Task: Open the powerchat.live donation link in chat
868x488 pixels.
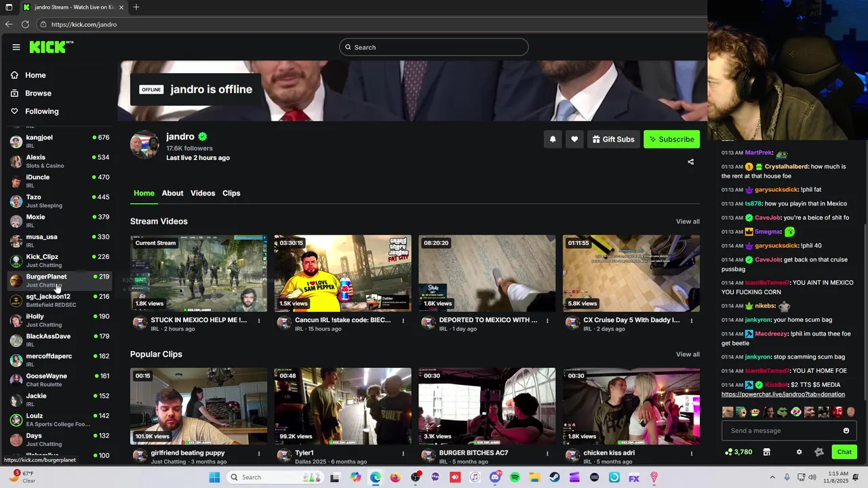Action: tap(783, 394)
